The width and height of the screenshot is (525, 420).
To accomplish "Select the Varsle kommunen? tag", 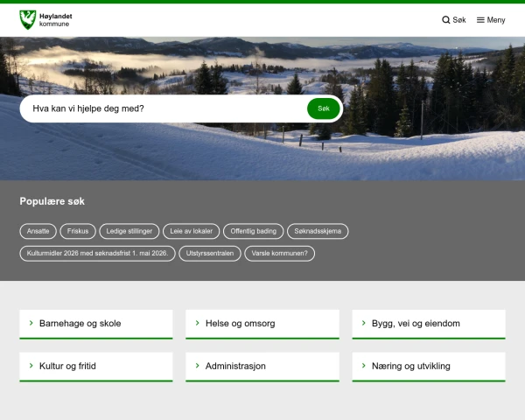I will [279, 253].
